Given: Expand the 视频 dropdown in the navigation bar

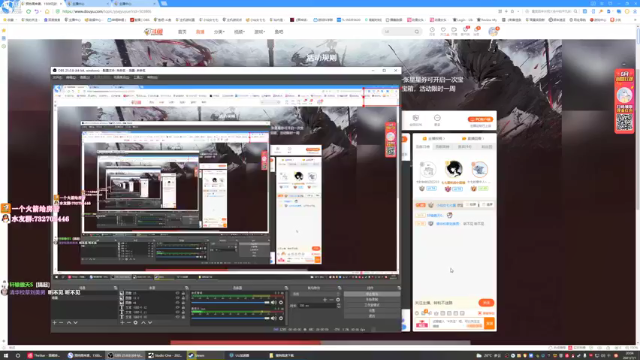Looking at the screenshot, I should [239, 31].
